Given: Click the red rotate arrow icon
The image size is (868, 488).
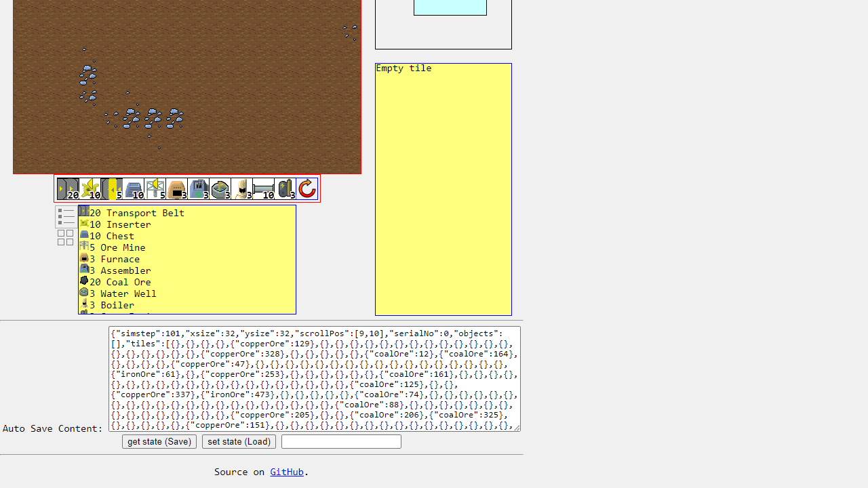Looking at the screenshot, I should (307, 188).
